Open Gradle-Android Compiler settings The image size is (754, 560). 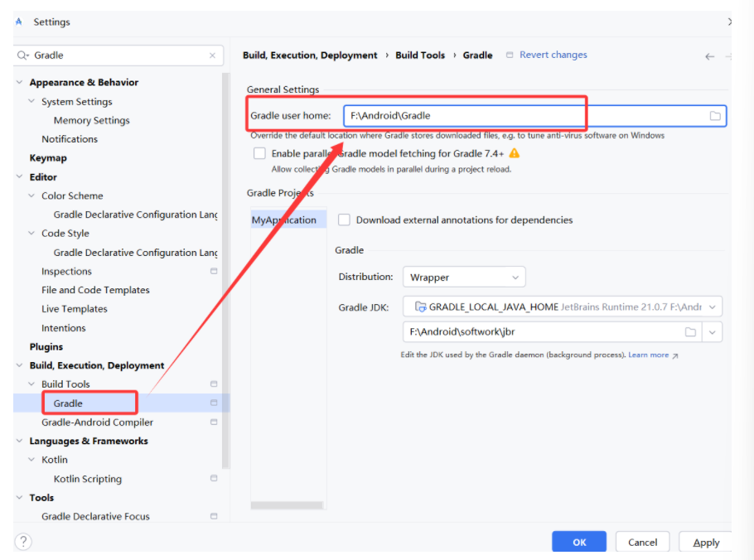97,422
